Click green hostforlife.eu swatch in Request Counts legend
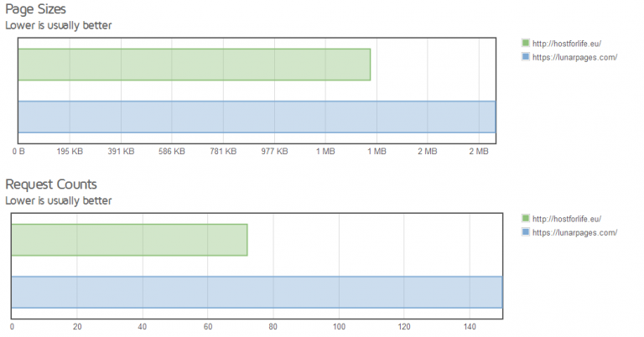This screenshot has height=337, width=644. (x=526, y=218)
